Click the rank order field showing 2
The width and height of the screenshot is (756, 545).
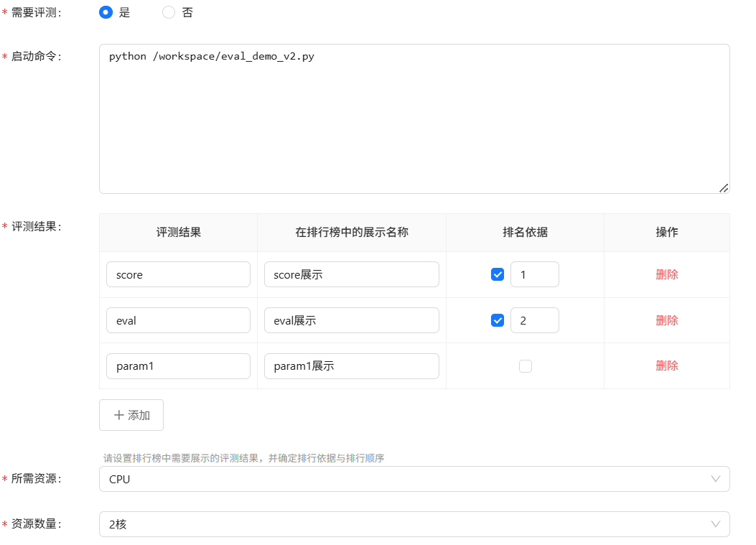(535, 320)
